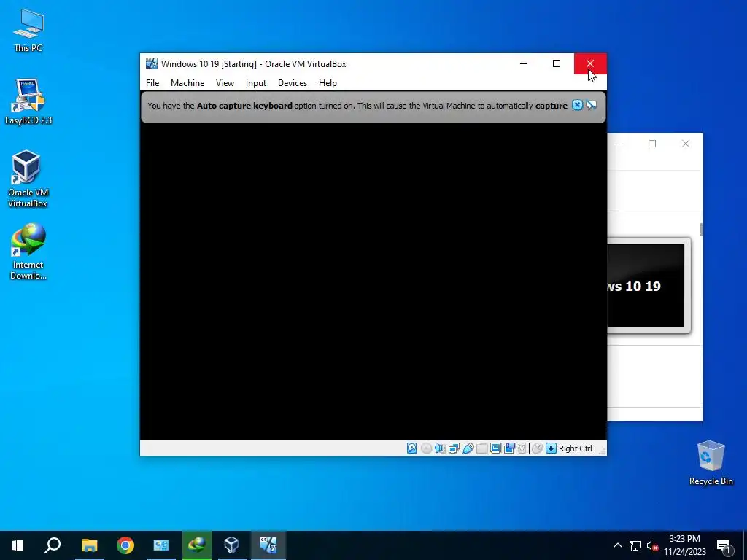Open the View menu
The height and width of the screenshot is (560, 747).
tap(225, 83)
